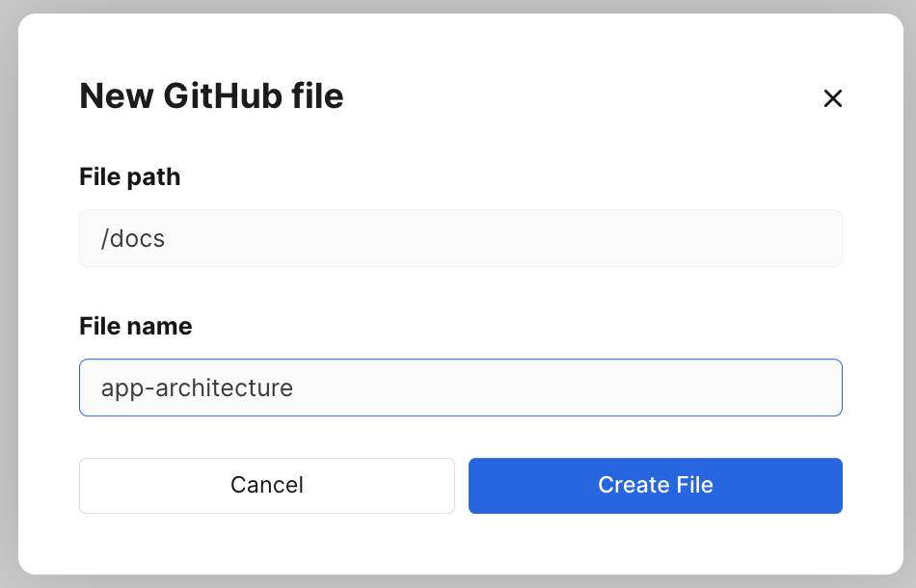Click the "New GitHub file" heading
Image resolution: width=916 pixels, height=588 pixels.
tap(211, 95)
